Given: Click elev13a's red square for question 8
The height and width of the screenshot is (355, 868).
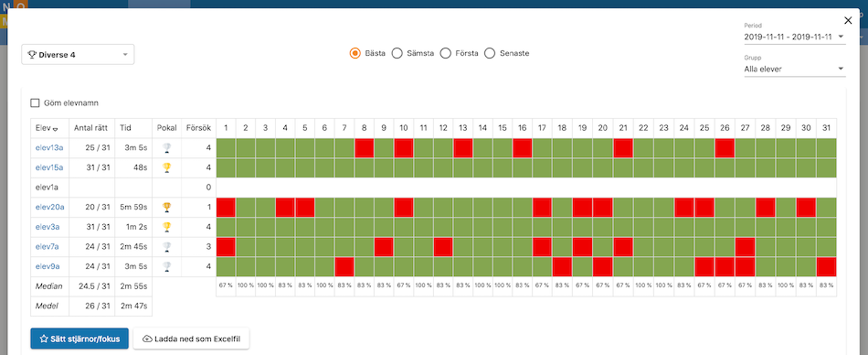Looking at the screenshot, I should [x=365, y=148].
